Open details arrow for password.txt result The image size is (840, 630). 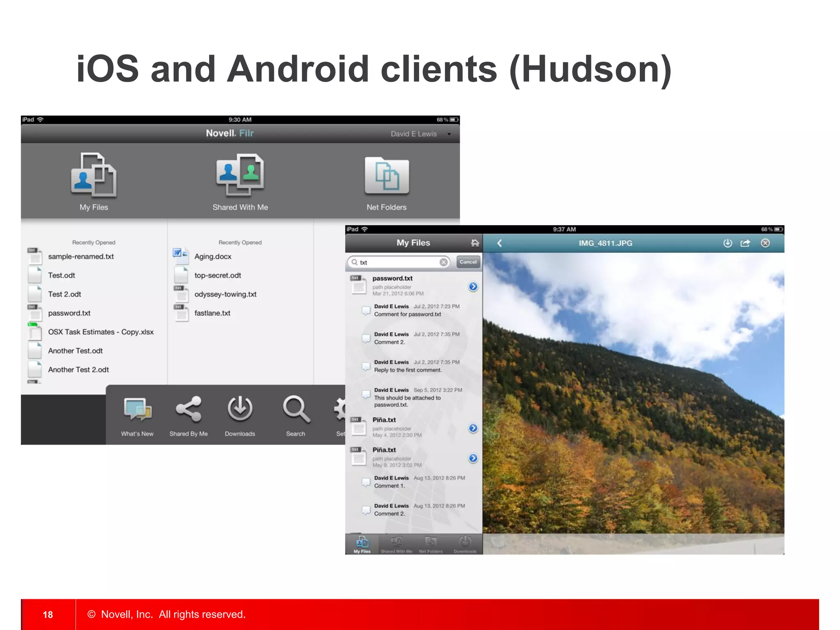pyautogui.click(x=473, y=286)
